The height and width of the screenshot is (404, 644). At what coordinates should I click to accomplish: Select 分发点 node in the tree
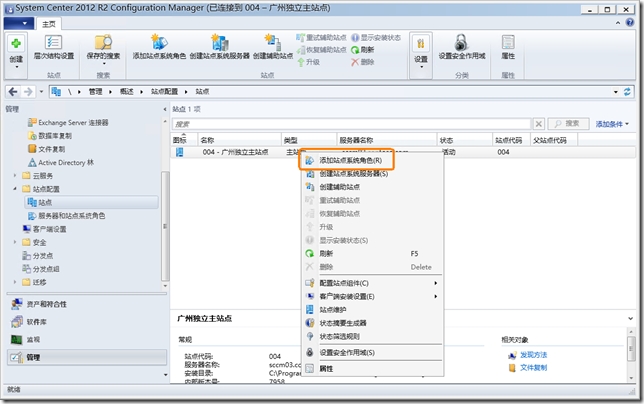[38, 256]
